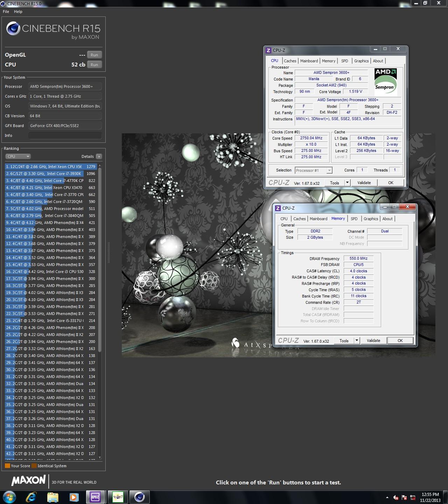Image resolution: width=448 pixels, height=504 pixels.
Task: Click the Processor field AMD Sempron 3600+
Action: [65, 86]
